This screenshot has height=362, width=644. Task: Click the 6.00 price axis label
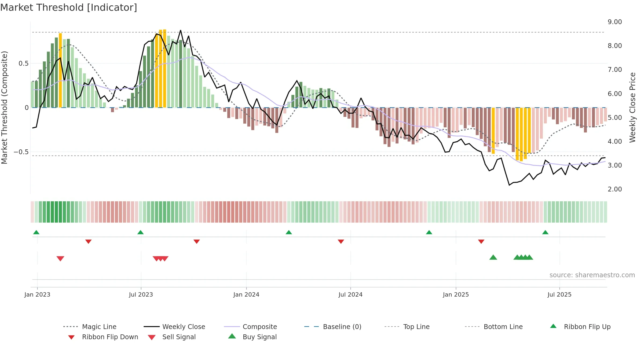coord(615,94)
